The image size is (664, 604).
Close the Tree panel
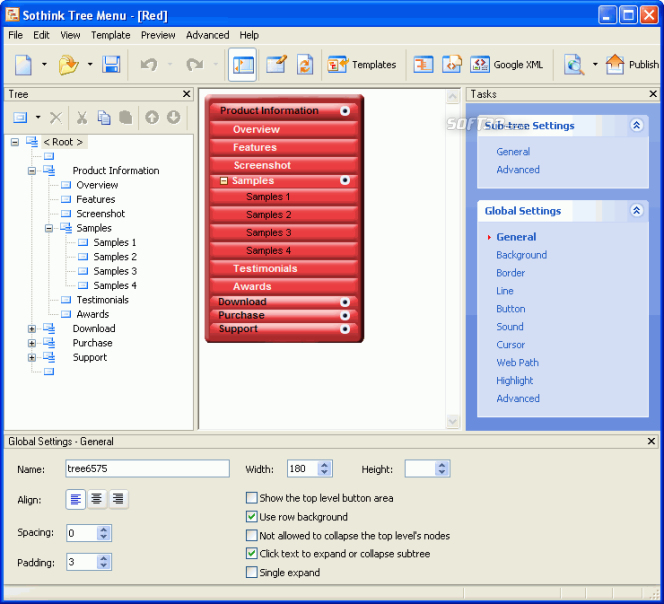pos(186,94)
